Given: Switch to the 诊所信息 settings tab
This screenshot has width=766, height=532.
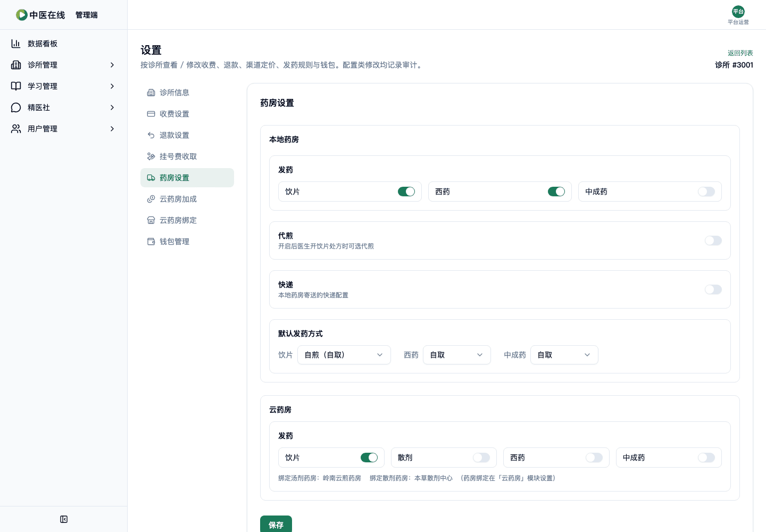Looking at the screenshot, I should 187,93.
